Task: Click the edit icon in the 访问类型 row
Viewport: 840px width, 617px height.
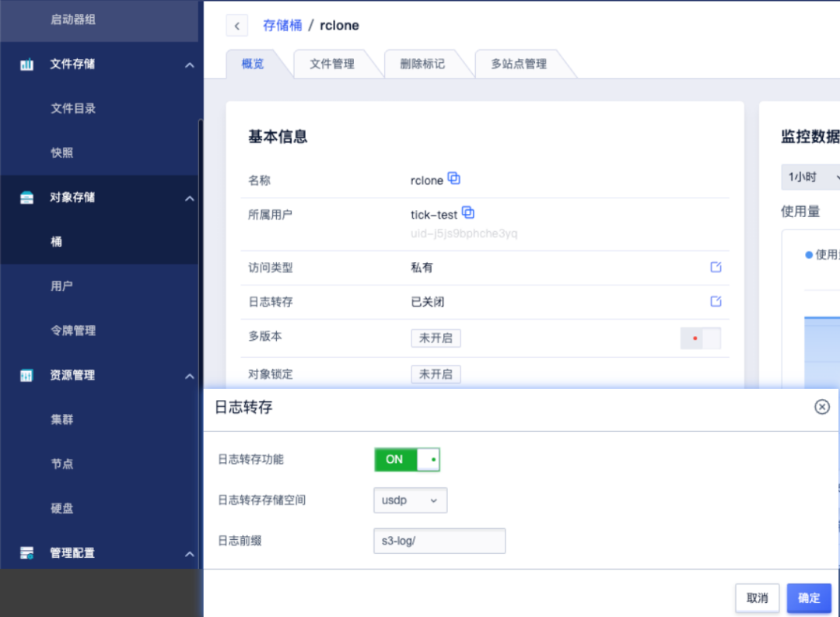Action: pos(715,266)
